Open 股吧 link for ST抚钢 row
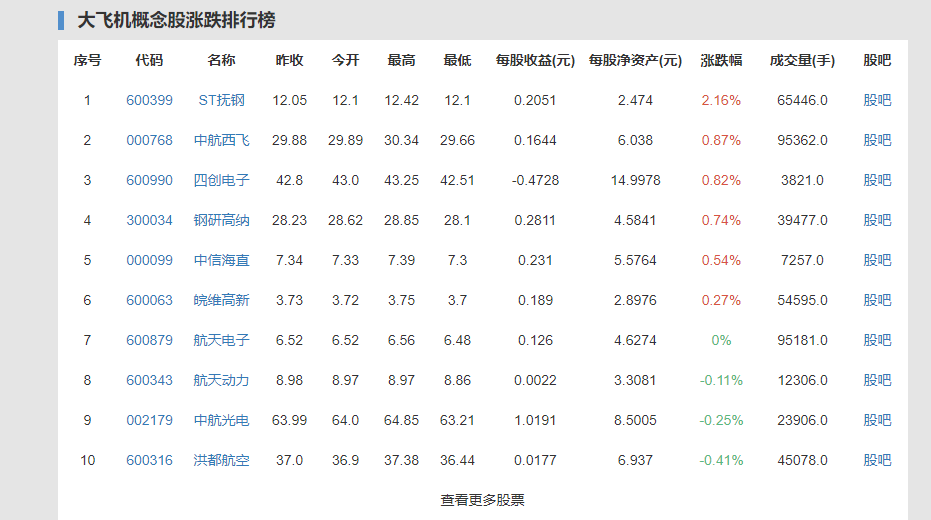Screen dimensions: 931x520 (x=877, y=100)
